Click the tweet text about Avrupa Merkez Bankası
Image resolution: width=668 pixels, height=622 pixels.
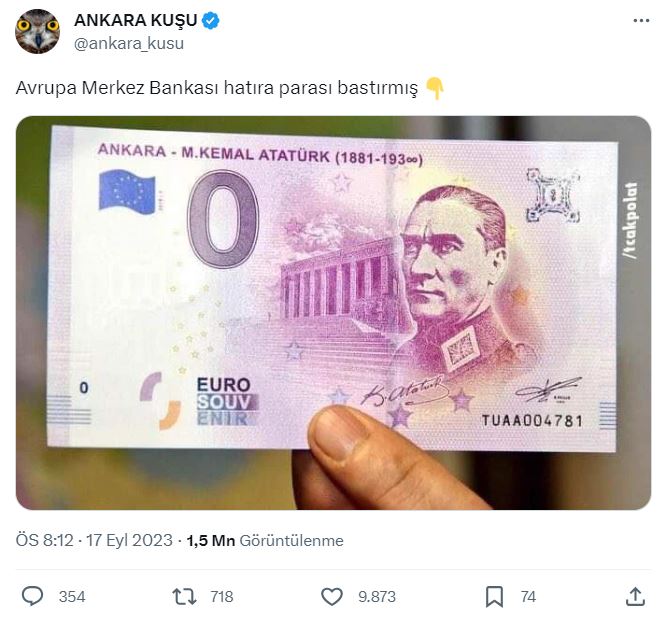coord(217,88)
